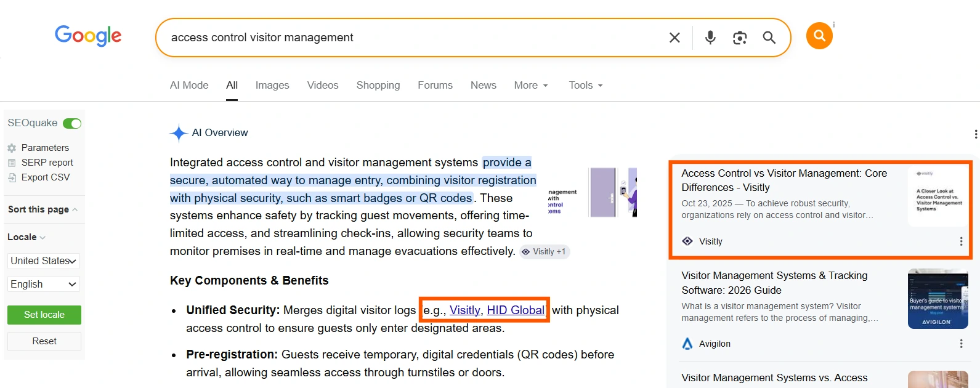Click the Google logo
The width and height of the screenshot is (980, 388).
(88, 36)
